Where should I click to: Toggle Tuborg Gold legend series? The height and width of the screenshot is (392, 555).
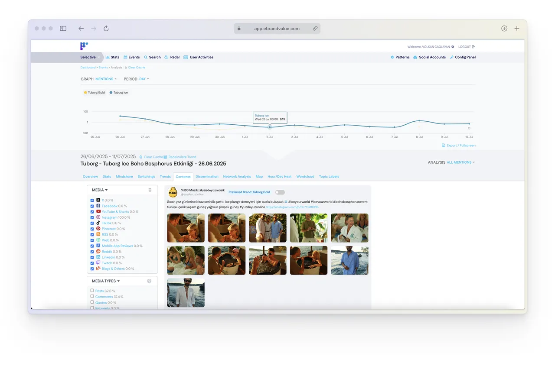[95, 93]
